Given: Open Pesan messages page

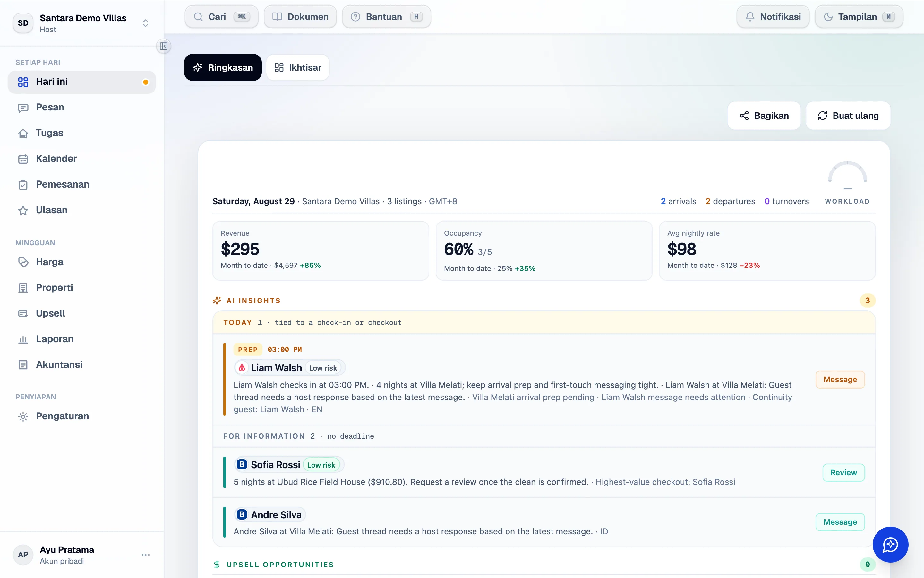Looking at the screenshot, I should coord(82,108).
